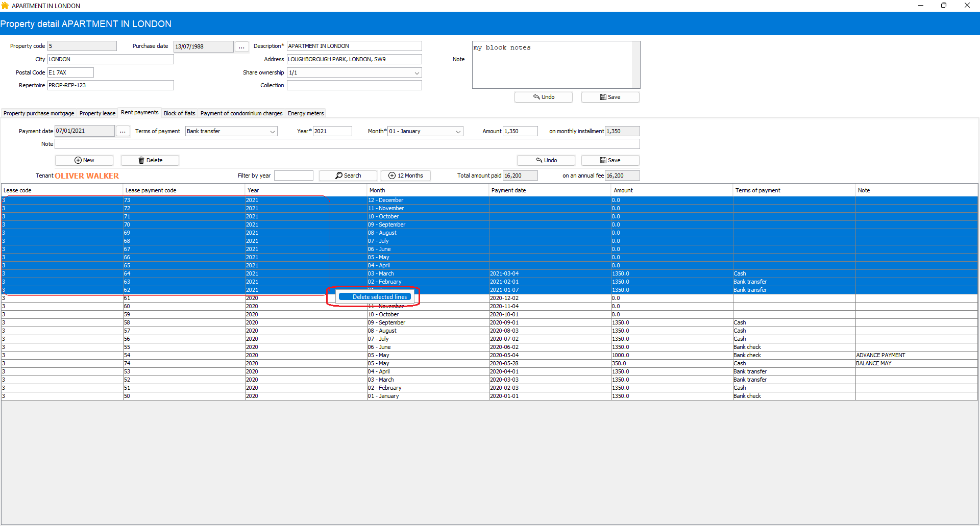Switch to the Property lease tab
The width and height of the screenshot is (980, 526).
(97, 113)
